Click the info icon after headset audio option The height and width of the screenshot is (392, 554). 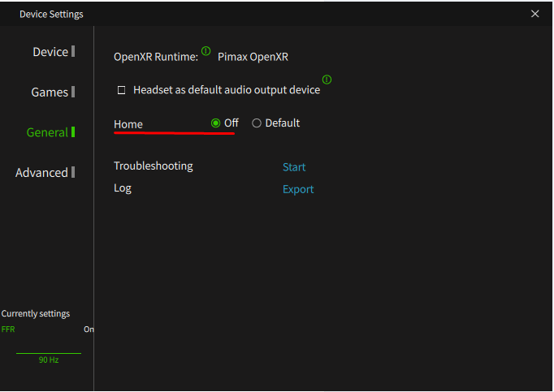(327, 80)
